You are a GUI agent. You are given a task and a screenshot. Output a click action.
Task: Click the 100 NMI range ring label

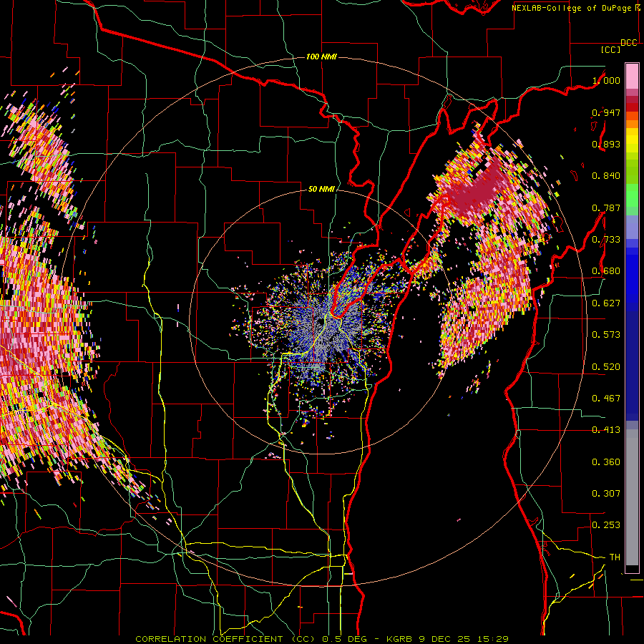[321, 57]
